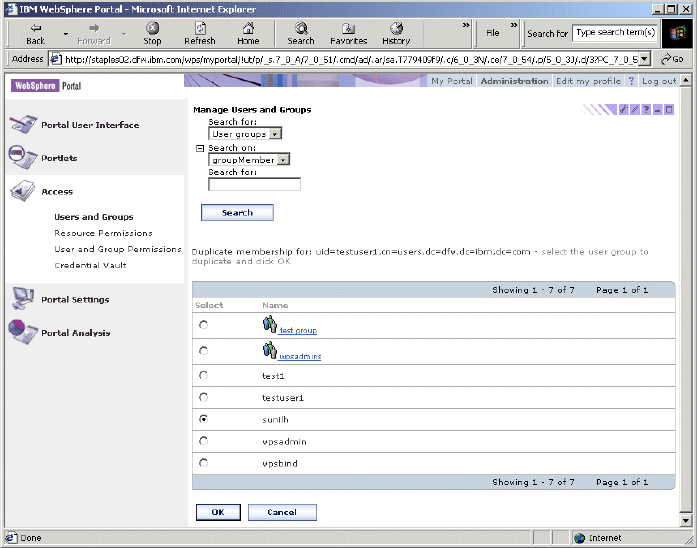Select the test1 radio button
Viewport: 697px width, 548px height.
pyautogui.click(x=204, y=376)
